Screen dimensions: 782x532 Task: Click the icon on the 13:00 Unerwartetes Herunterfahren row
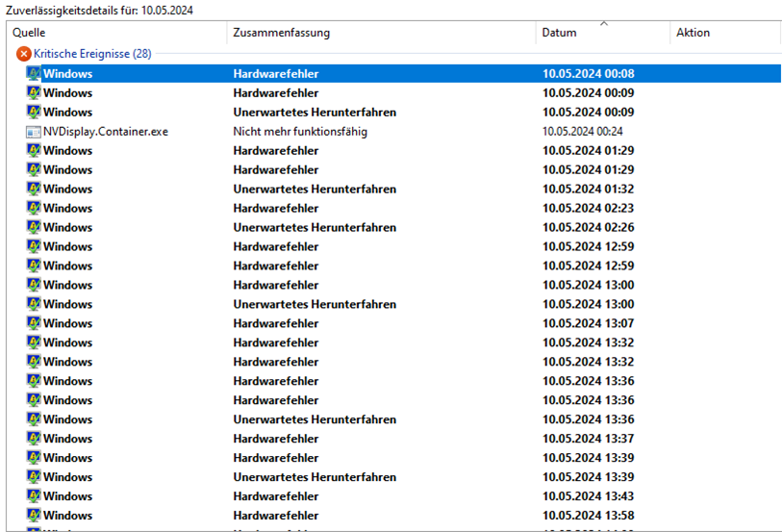34,304
